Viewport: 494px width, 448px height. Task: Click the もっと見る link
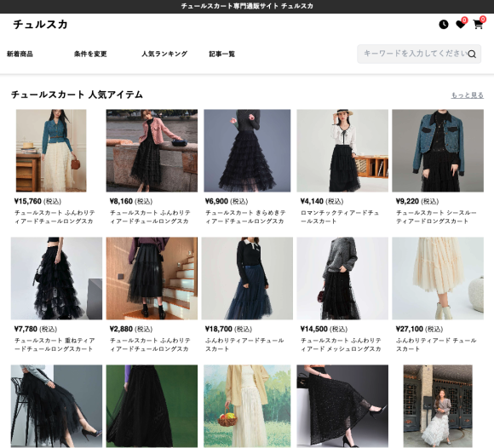coord(468,95)
